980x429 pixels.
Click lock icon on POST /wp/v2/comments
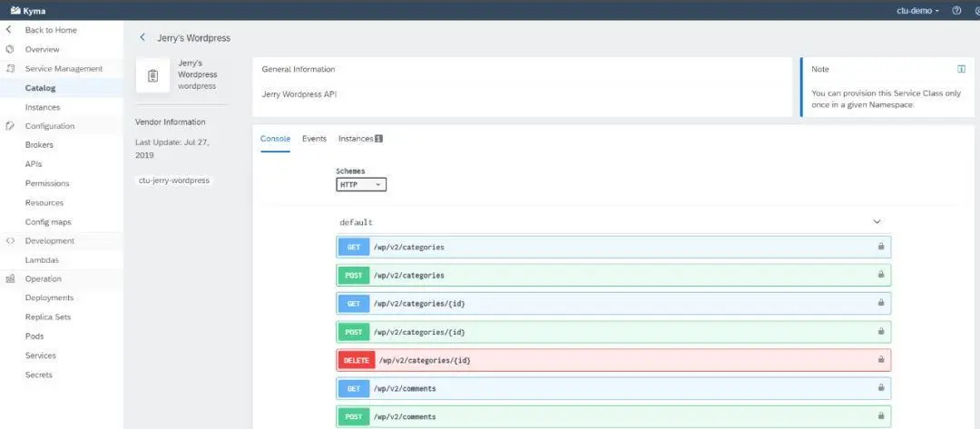880,416
